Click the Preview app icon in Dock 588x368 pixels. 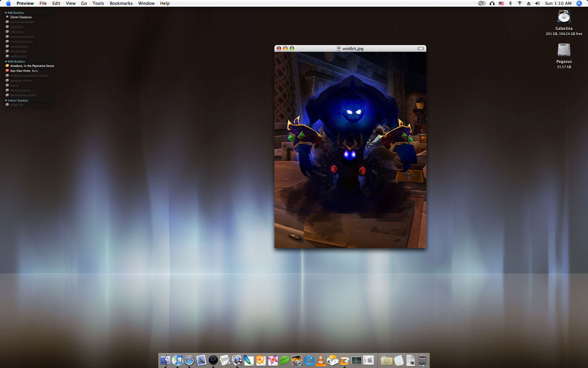[x=237, y=360]
